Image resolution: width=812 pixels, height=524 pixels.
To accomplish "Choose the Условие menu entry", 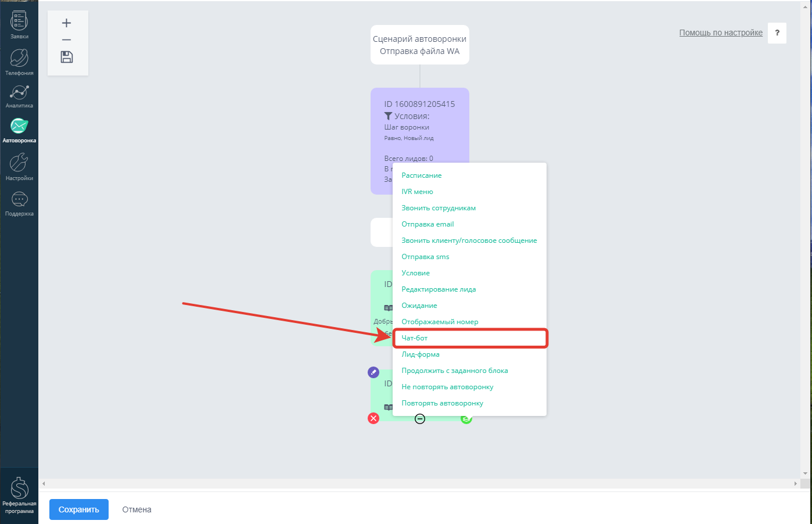I will [416, 273].
